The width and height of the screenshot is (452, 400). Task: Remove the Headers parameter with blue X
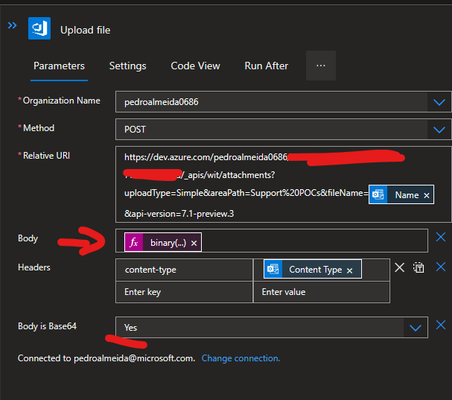click(441, 267)
